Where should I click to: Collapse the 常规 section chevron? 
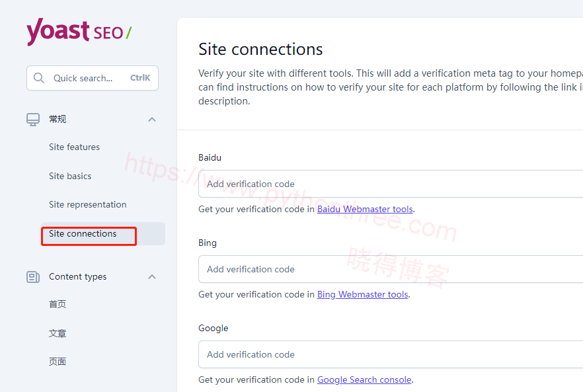(x=152, y=120)
